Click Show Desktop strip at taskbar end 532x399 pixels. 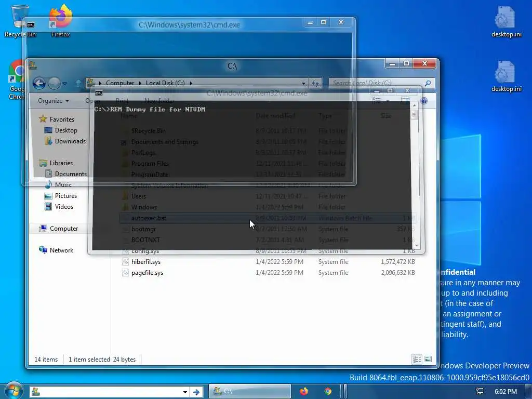(528, 391)
